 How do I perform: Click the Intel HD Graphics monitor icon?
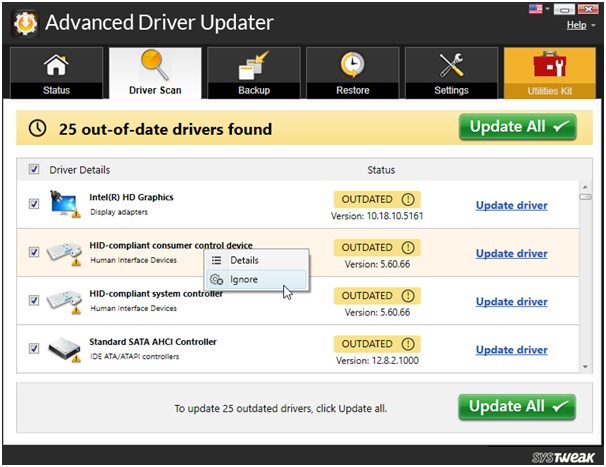[x=65, y=204]
